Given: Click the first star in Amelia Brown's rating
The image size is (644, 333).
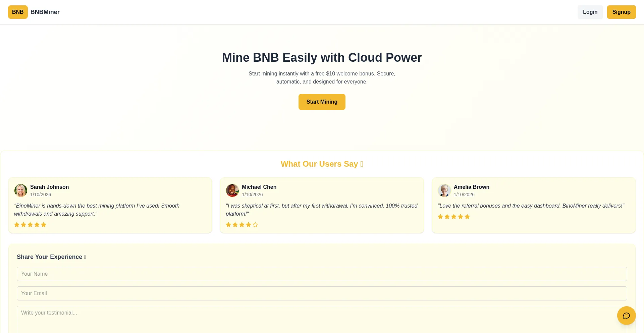Looking at the screenshot, I should (440, 216).
